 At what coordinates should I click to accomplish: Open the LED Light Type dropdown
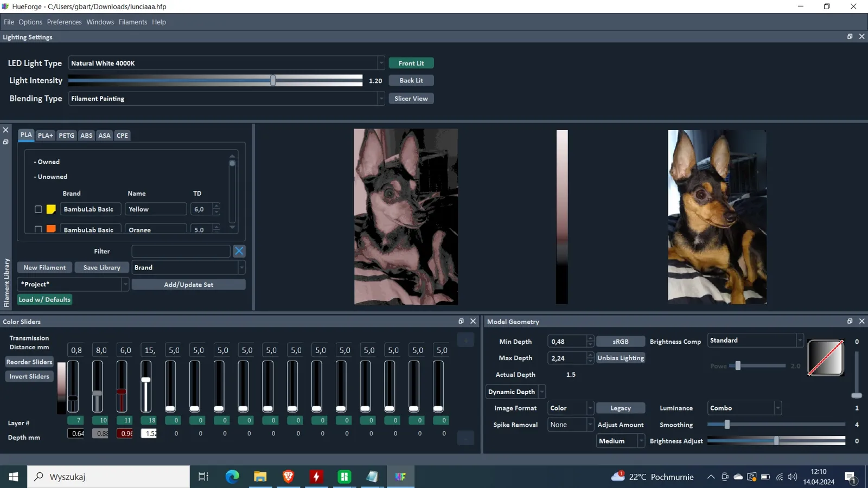click(227, 63)
